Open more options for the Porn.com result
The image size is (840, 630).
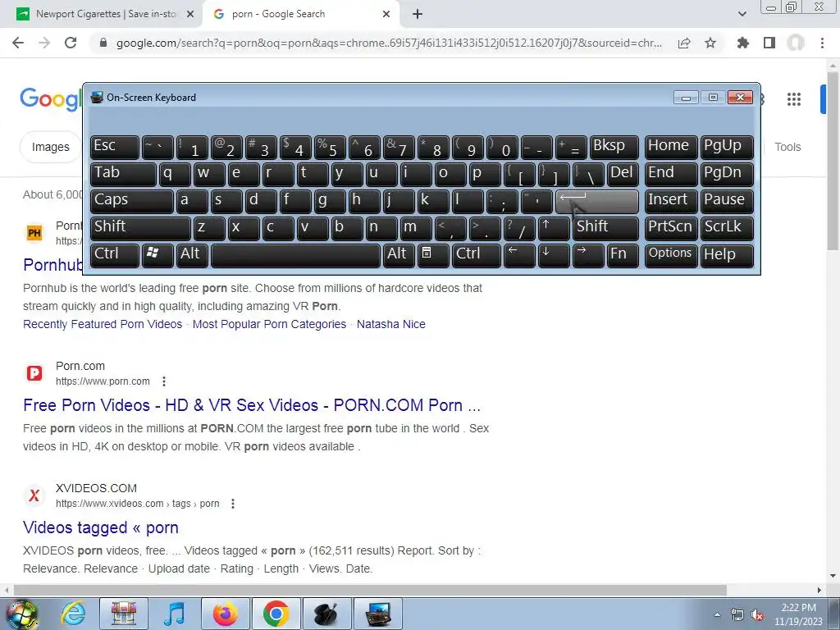point(164,381)
